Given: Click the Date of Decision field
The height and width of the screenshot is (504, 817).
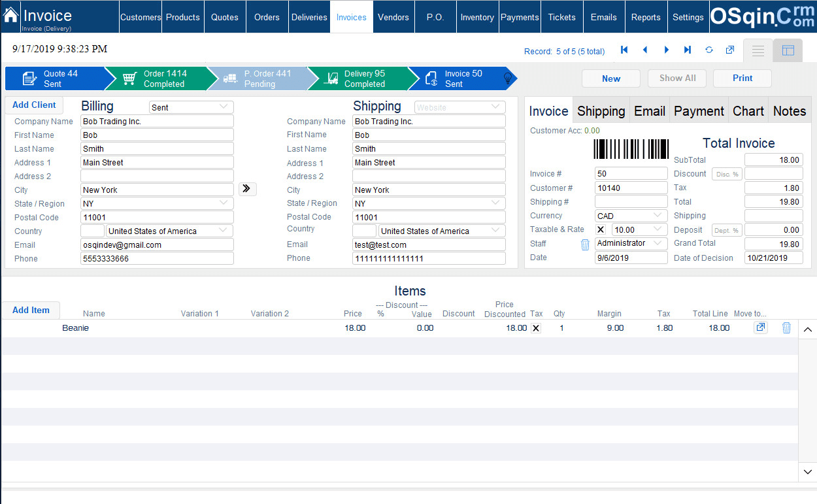Looking at the screenshot, I should pos(774,258).
